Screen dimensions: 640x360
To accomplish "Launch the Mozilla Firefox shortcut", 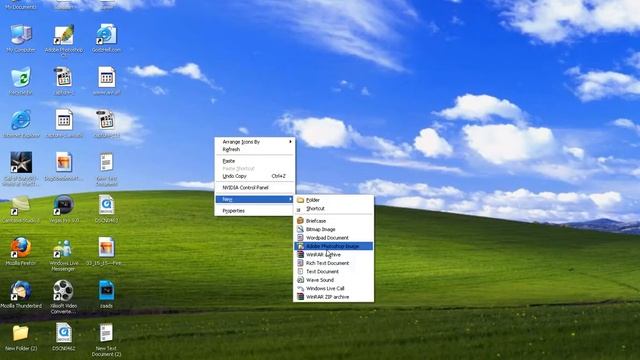I will (x=21, y=248).
